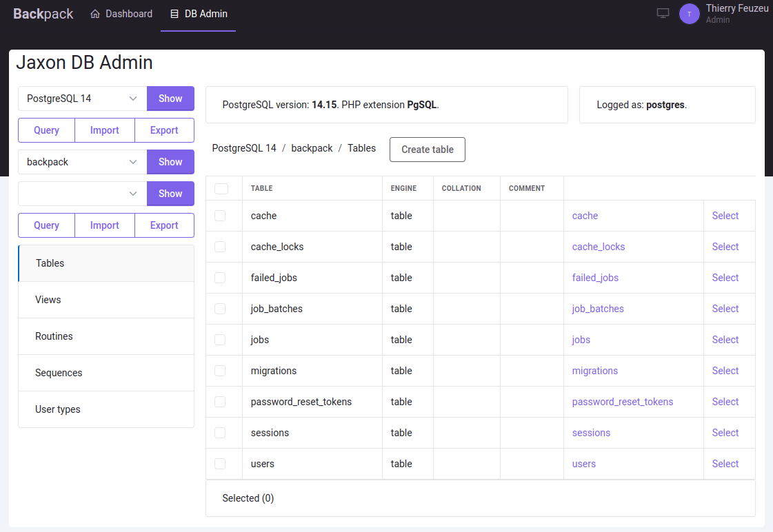Click the monitor theme icon in header
This screenshot has width=773, height=532.
[x=663, y=14]
